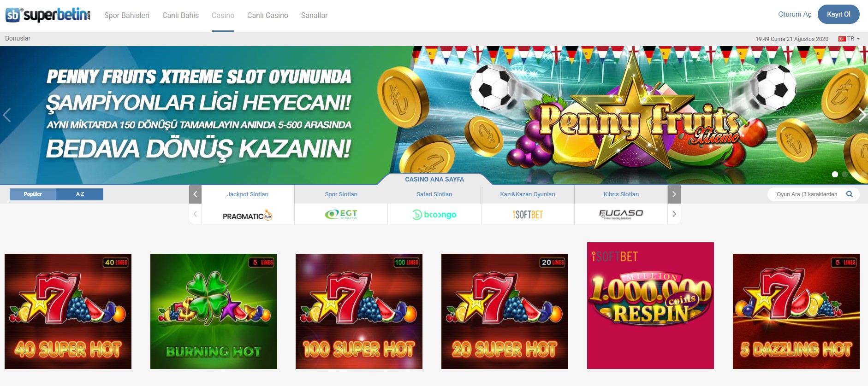This screenshot has width=868, height=386.
Task: Advance category list with right chevron
Action: click(x=674, y=194)
